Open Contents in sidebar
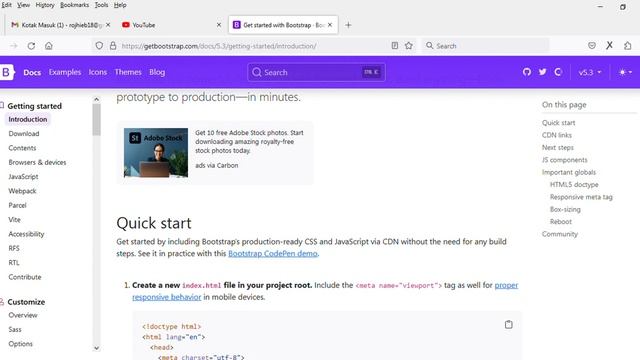The height and width of the screenshot is (360, 640). (22, 148)
